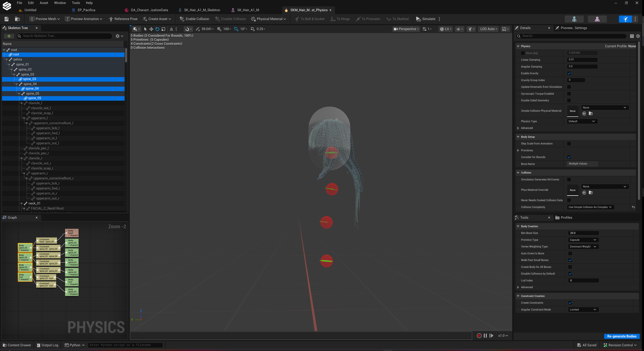The image size is (644, 351).
Task: Toggle Create Constraints checkbox
Action: coord(570,303)
